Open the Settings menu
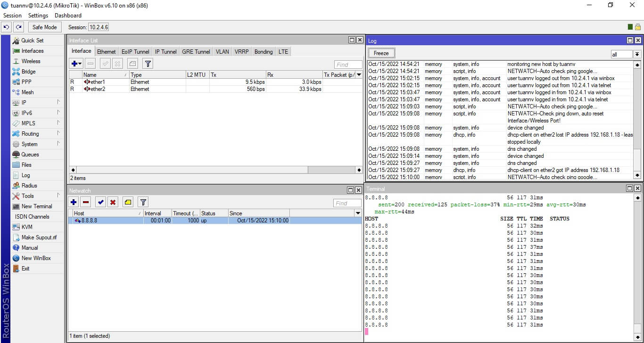Image resolution: width=644 pixels, height=343 pixels. 38,16
